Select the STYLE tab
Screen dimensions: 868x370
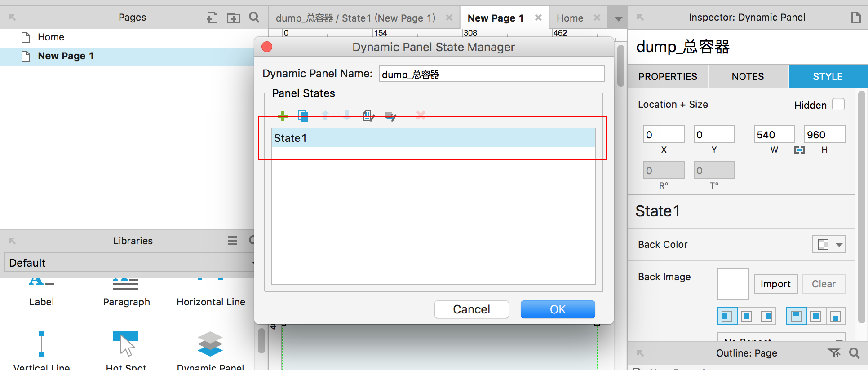tap(828, 76)
